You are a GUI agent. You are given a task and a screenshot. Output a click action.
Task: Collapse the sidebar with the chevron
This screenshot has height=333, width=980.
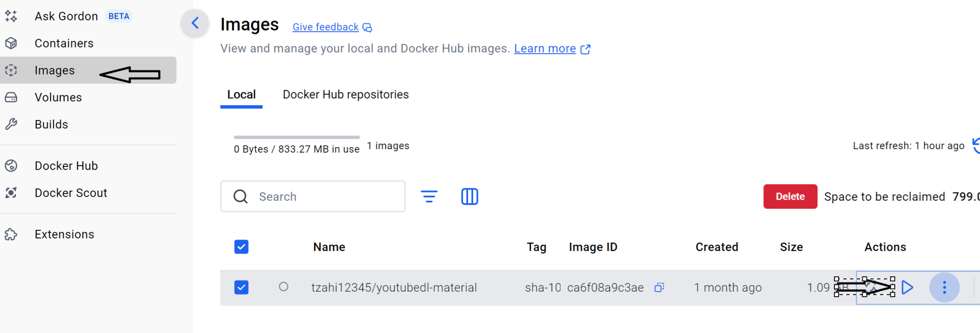195,23
